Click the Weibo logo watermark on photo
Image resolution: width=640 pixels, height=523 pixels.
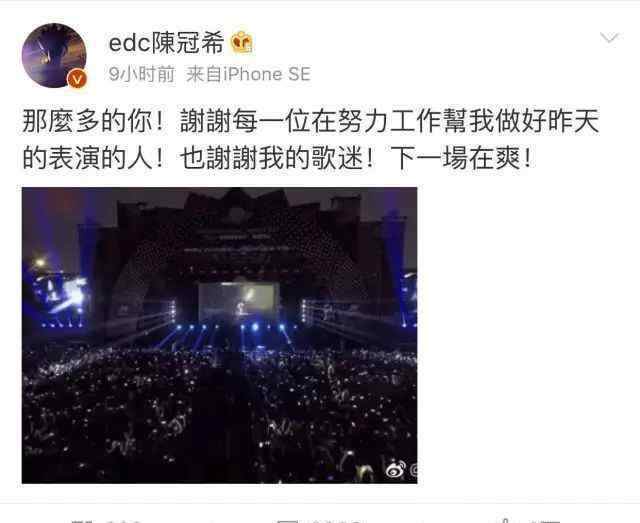coord(396,470)
